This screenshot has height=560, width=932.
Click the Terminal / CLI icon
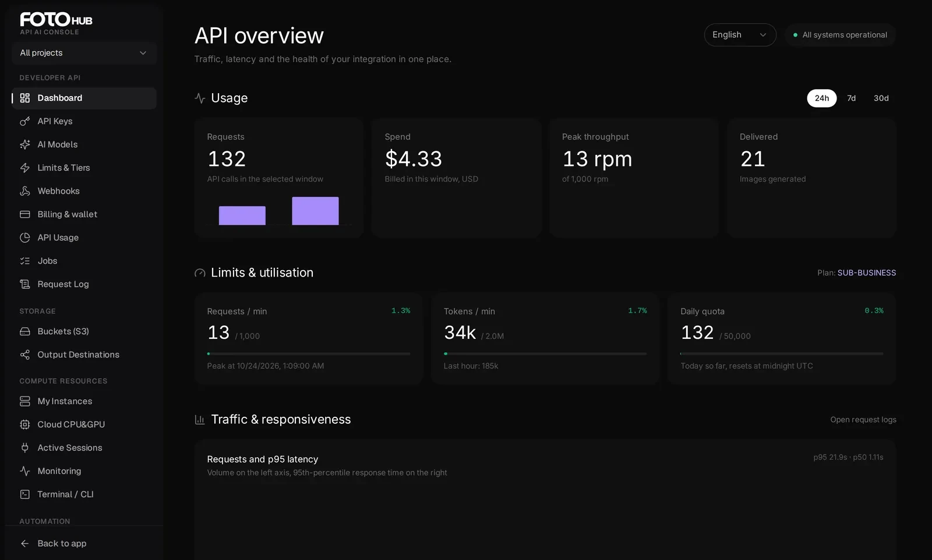(x=25, y=494)
